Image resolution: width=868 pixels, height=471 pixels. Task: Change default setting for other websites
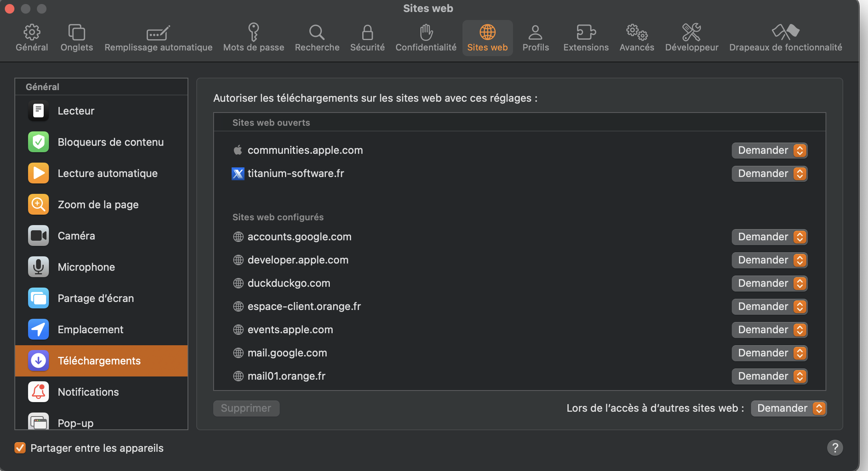coord(788,409)
